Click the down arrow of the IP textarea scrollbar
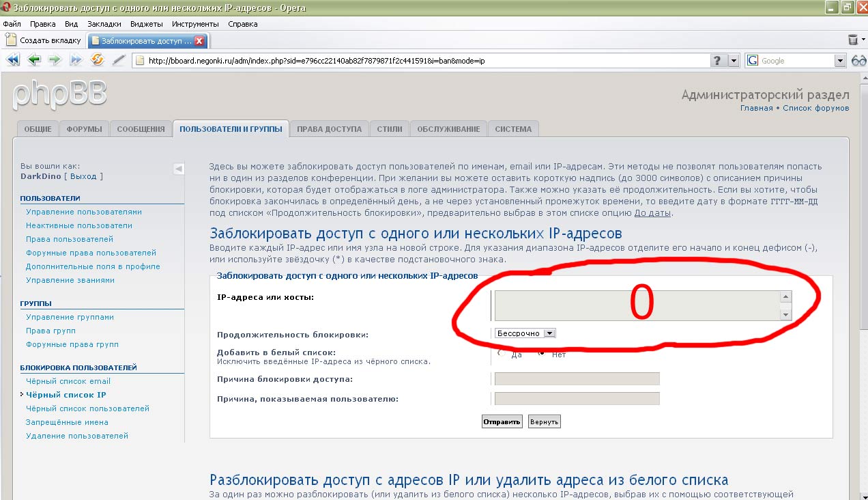The image size is (868, 500). [x=785, y=314]
